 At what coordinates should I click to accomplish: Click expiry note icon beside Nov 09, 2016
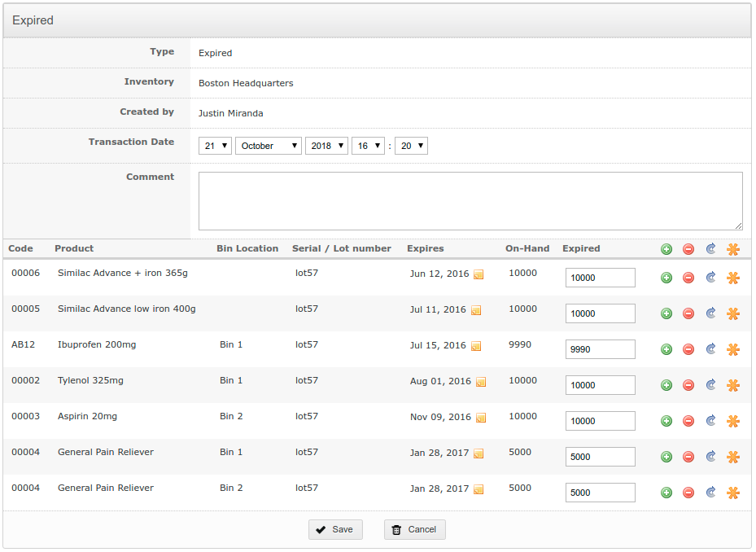481,418
